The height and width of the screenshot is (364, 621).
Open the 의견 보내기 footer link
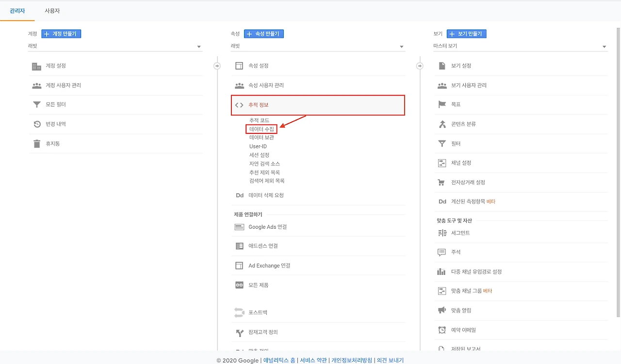point(390,360)
